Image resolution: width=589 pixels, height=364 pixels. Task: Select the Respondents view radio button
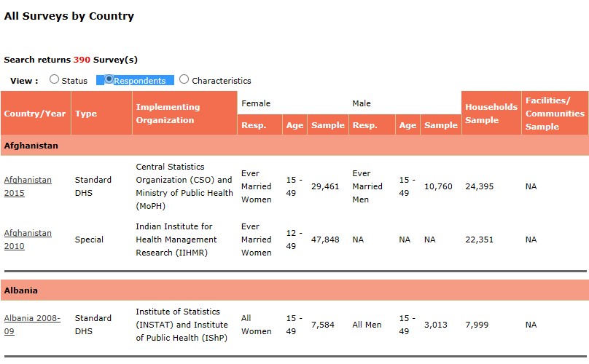[109, 80]
